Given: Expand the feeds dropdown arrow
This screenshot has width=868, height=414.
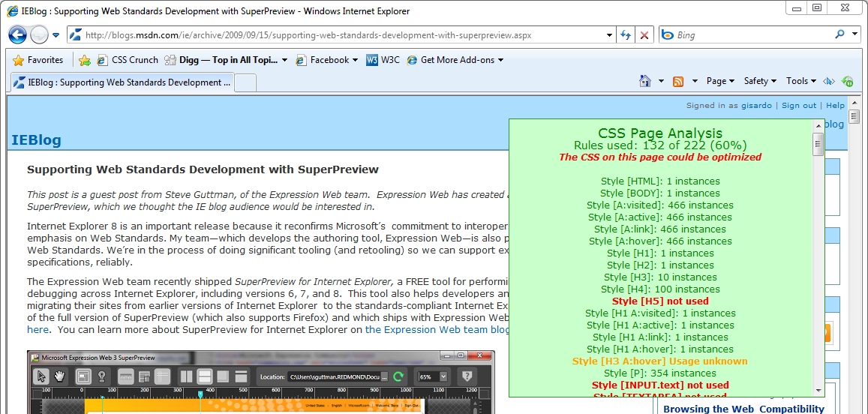Looking at the screenshot, I should (x=695, y=81).
